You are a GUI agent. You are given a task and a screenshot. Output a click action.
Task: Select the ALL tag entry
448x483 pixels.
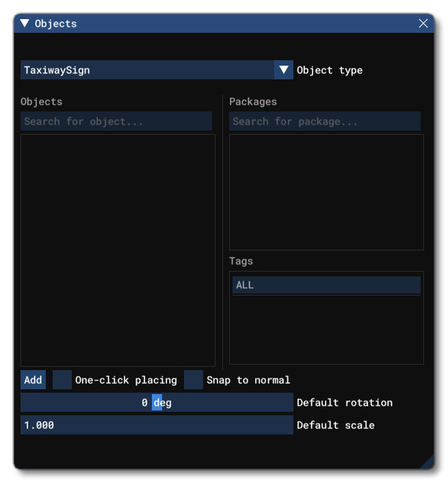click(326, 285)
